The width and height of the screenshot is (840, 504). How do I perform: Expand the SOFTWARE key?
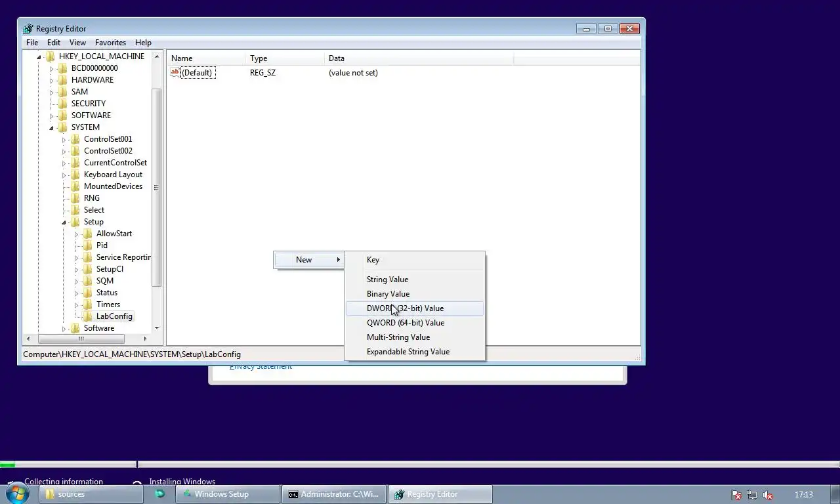51,115
